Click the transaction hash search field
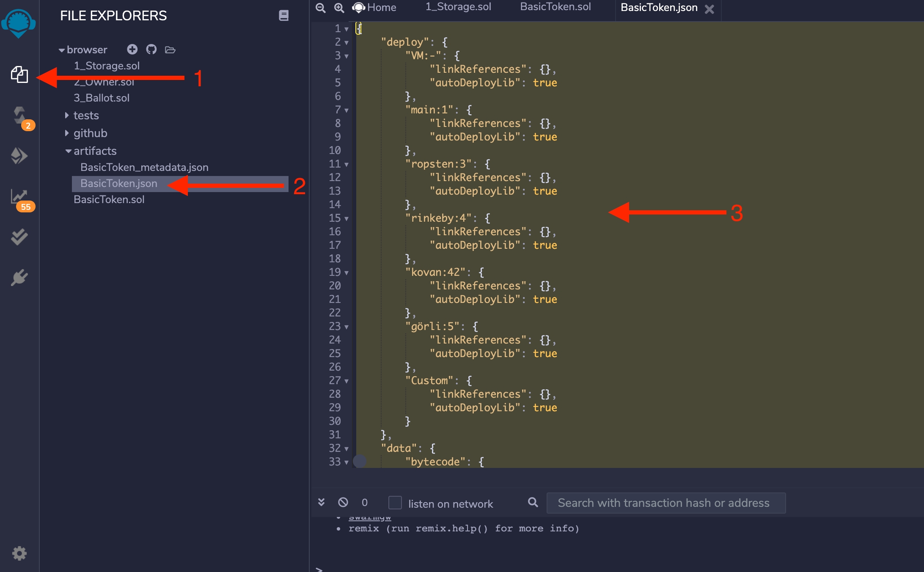The width and height of the screenshot is (924, 572). click(665, 503)
